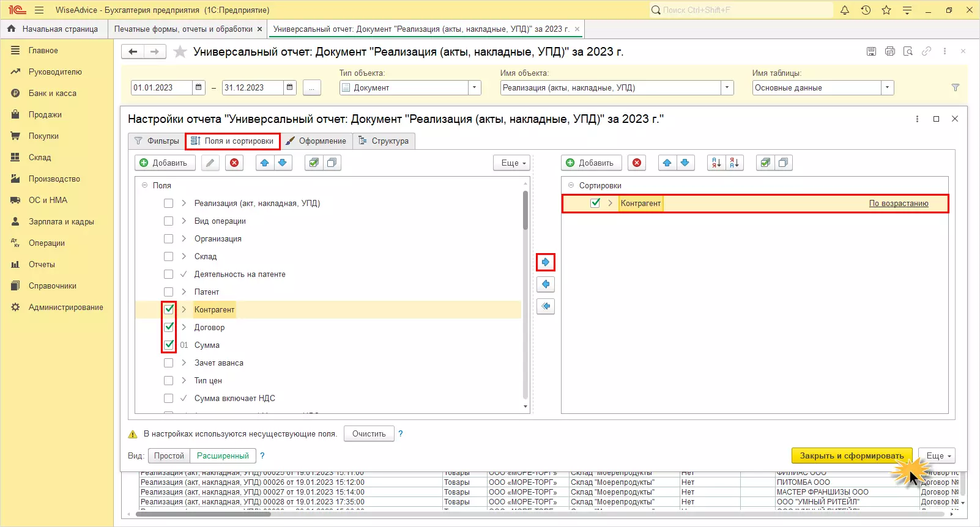Add selected field to sortings with right arrow

click(x=546, y=262)
